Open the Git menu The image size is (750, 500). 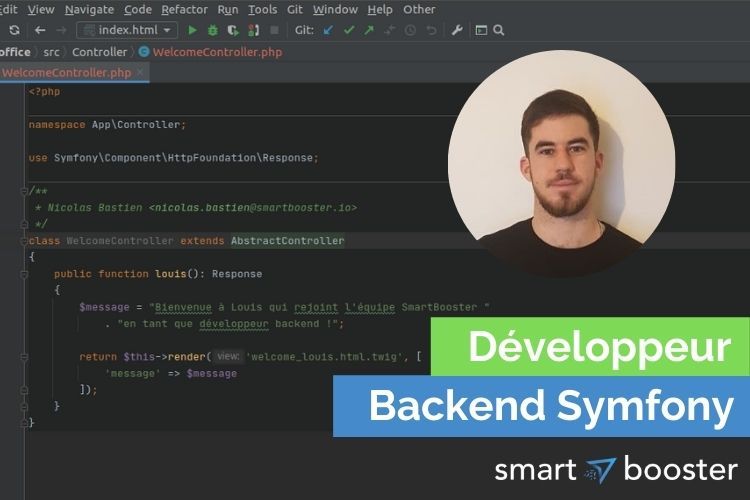coord(295,10)
